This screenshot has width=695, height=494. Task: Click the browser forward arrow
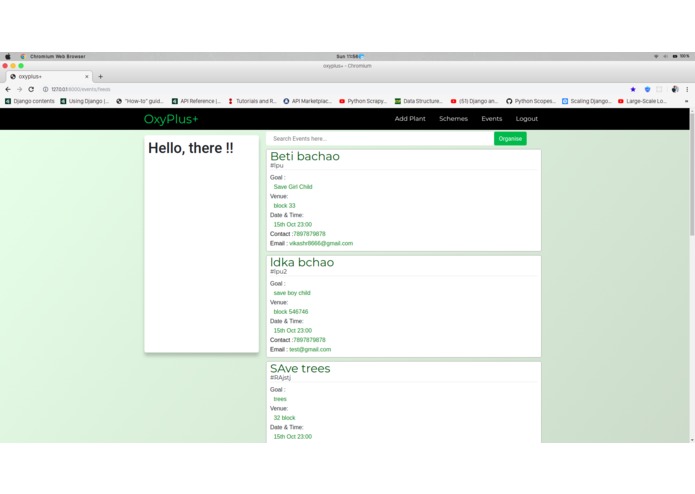pyautogui.click(x=20, y=89)
